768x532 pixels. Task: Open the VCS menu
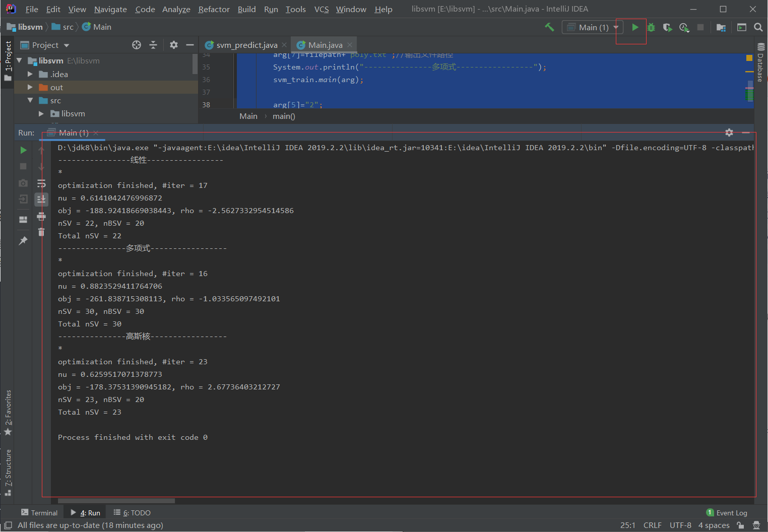322,9
